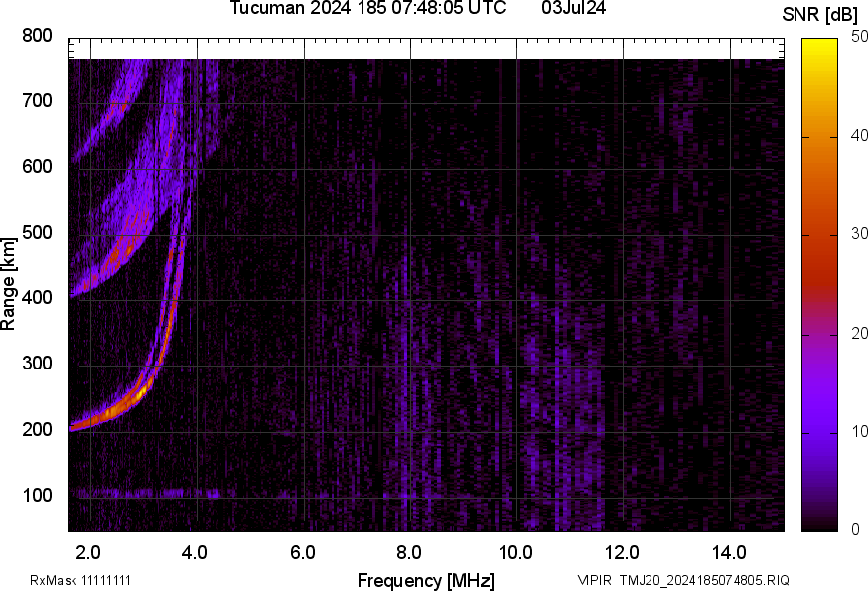Viewport: 868px width, 591px height.
Task: Click the SNR colorbar gradient
Action: click(x=820, y=285)
